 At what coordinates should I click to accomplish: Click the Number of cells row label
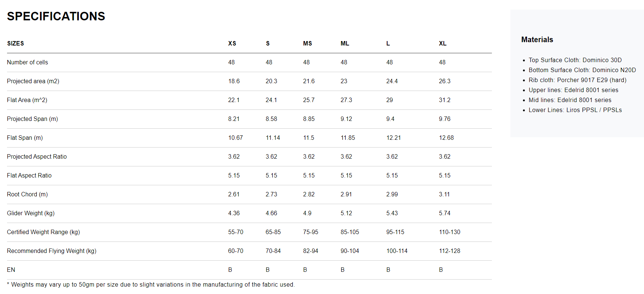pos(27,62)
